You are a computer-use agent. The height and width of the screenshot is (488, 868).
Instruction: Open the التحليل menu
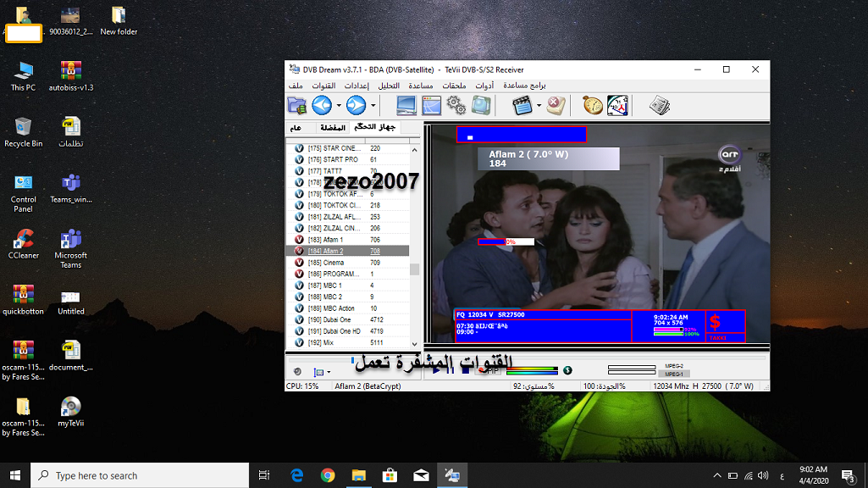click(x=389, y=86)
